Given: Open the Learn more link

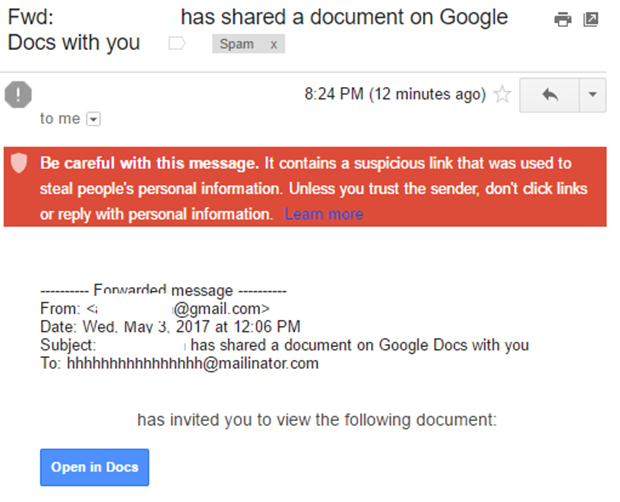Looking at the screenshot, I should [323, 214].
